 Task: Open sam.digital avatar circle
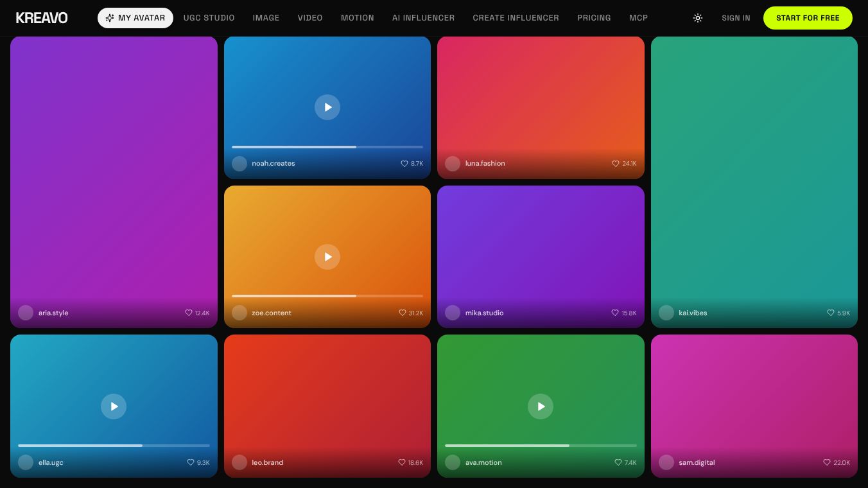666,462
